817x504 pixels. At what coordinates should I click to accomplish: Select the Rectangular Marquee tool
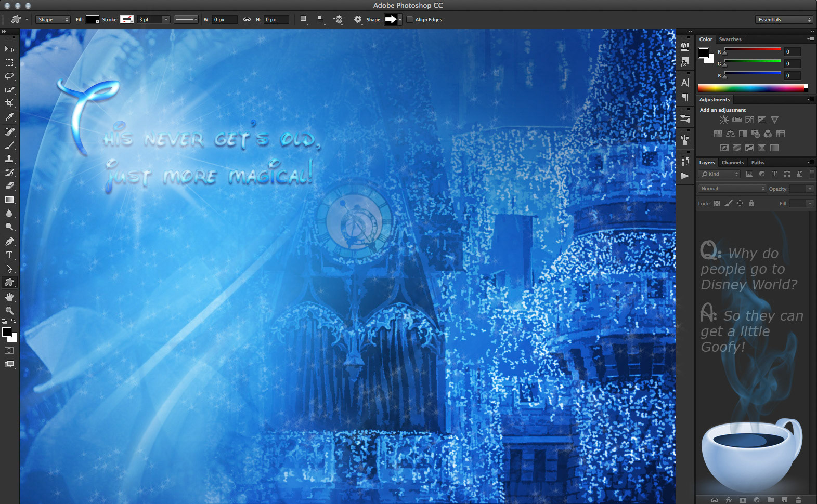pos(9,62)
